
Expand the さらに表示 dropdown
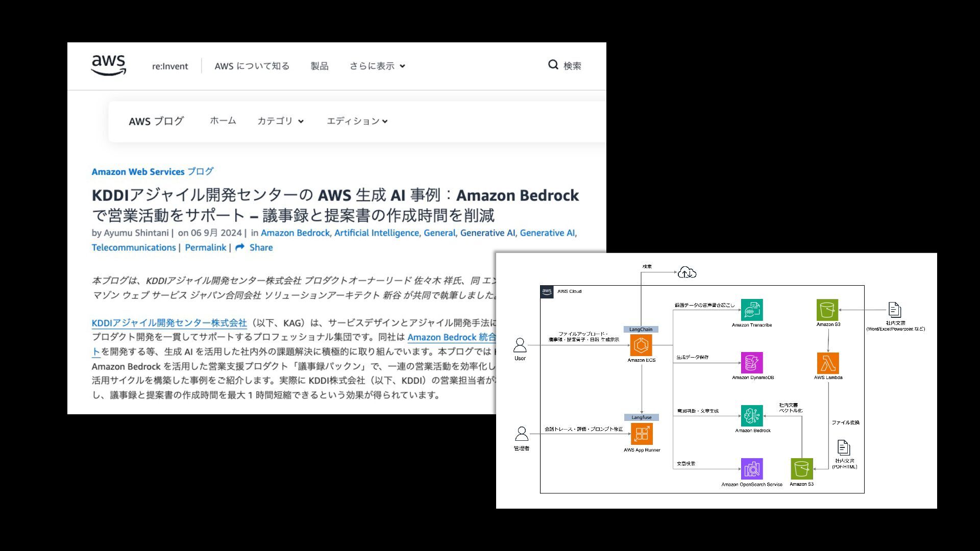point(377,66)
